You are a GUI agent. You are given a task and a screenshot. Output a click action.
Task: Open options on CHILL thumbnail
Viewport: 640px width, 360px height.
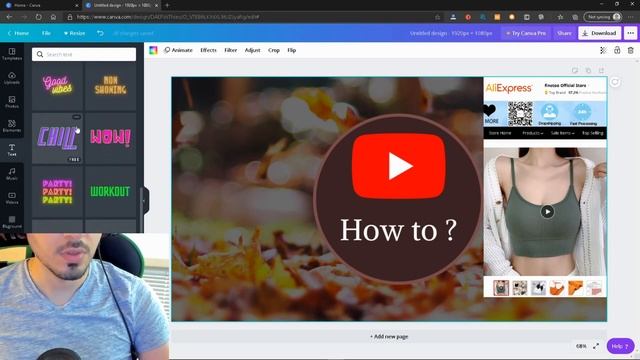[76, 117]
